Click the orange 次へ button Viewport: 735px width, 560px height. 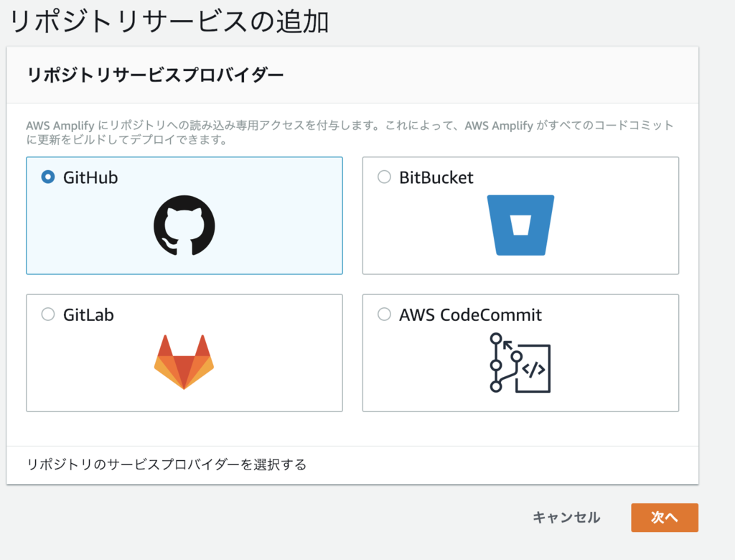[x=664, y=518]
